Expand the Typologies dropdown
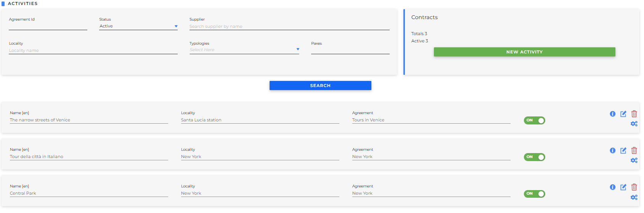The width and height of the screenshot is (644, 213). coord(244,50)
